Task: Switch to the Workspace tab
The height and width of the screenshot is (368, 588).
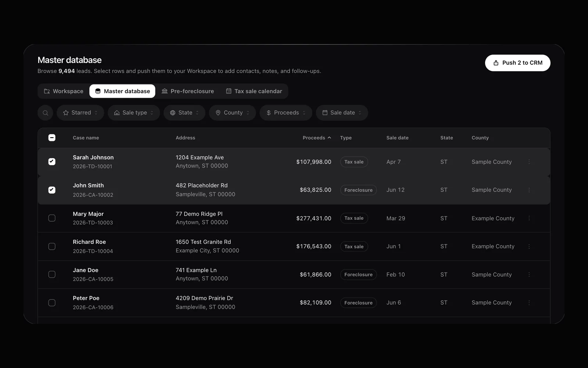Action: [x=64, y=91]
